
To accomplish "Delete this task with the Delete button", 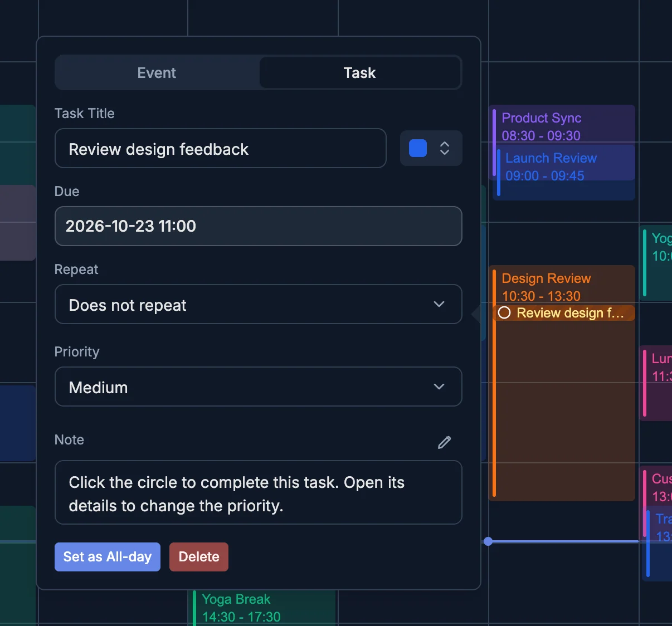I will point(199,557).
